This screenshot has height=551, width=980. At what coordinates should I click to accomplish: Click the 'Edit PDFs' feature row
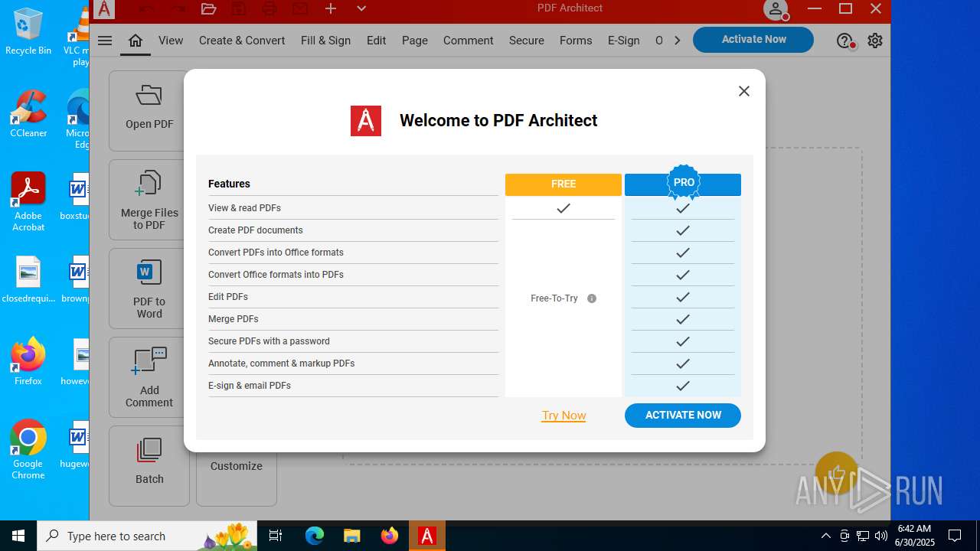click(x=353, y=297)
